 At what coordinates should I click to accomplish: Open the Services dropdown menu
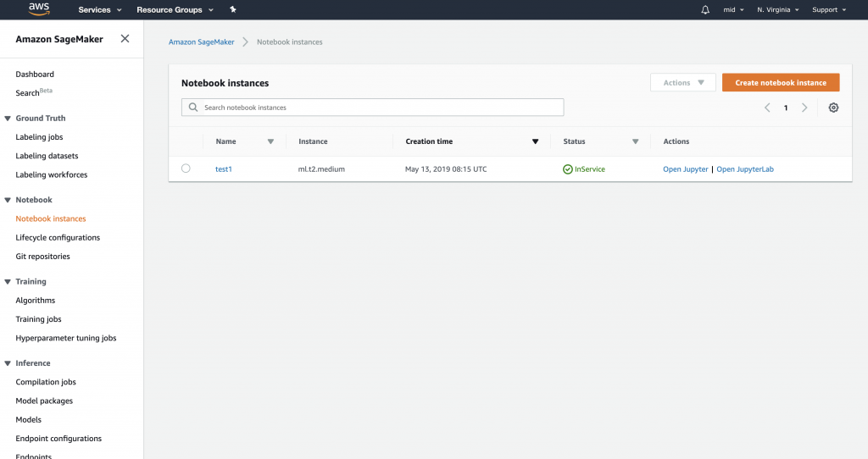(x=100, y=10)
